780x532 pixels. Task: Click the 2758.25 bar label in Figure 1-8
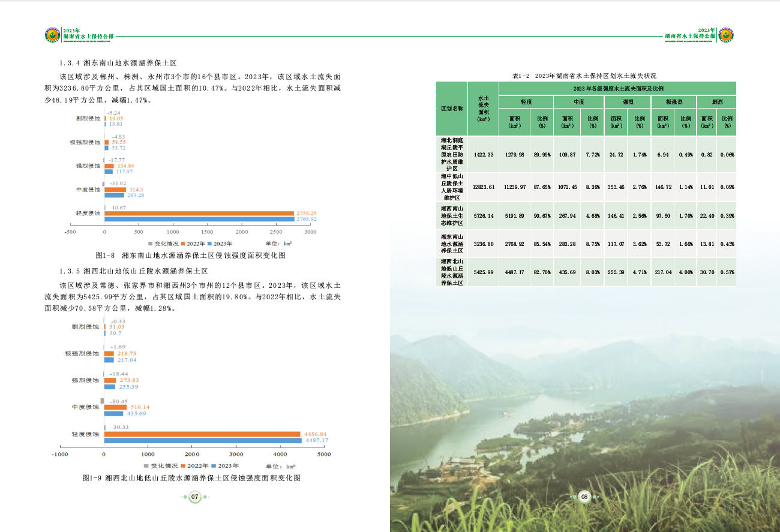tap(306, 213)
